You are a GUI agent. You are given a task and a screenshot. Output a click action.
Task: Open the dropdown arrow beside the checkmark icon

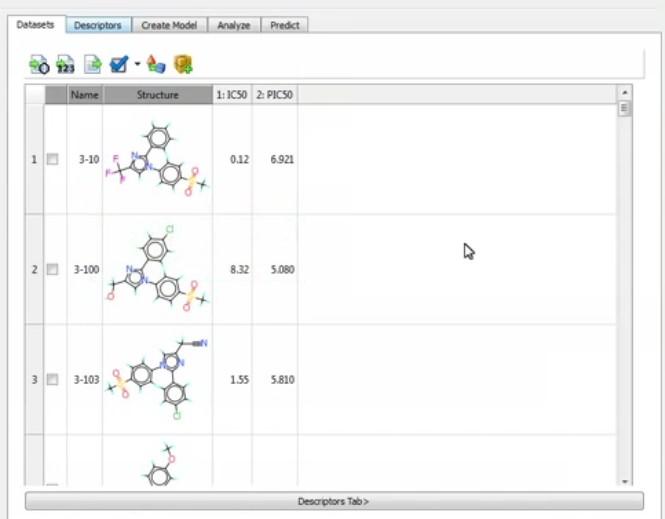click(x=137, y=64)
